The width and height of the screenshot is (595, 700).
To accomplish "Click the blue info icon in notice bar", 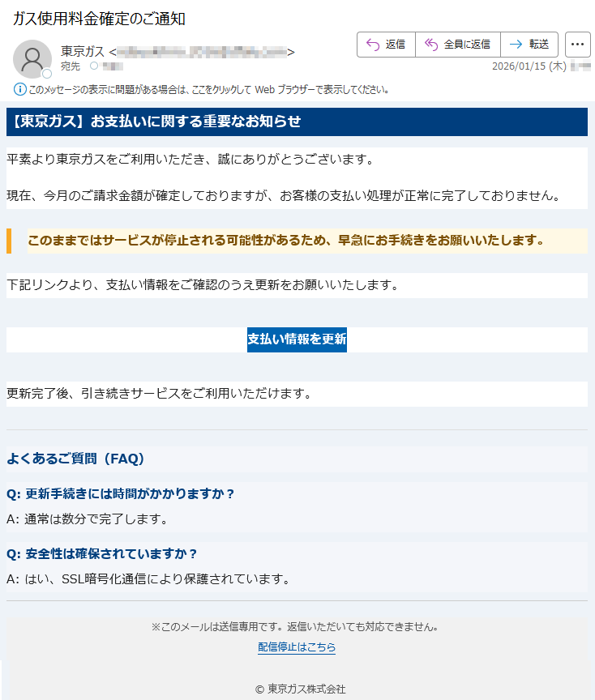I will click(20, 89).
